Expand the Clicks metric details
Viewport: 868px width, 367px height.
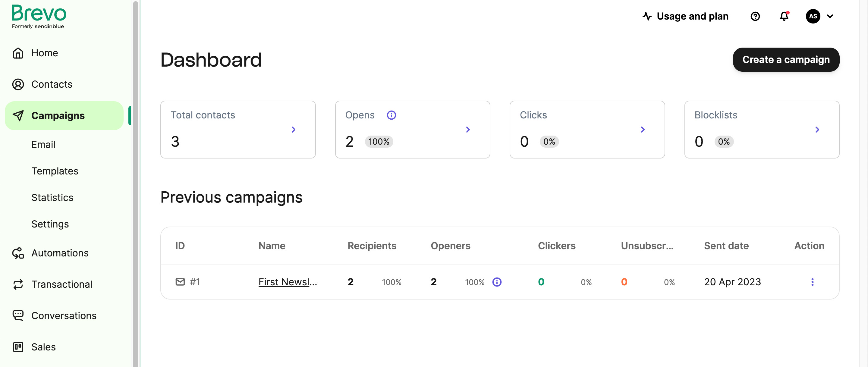[x=643, y=129]
